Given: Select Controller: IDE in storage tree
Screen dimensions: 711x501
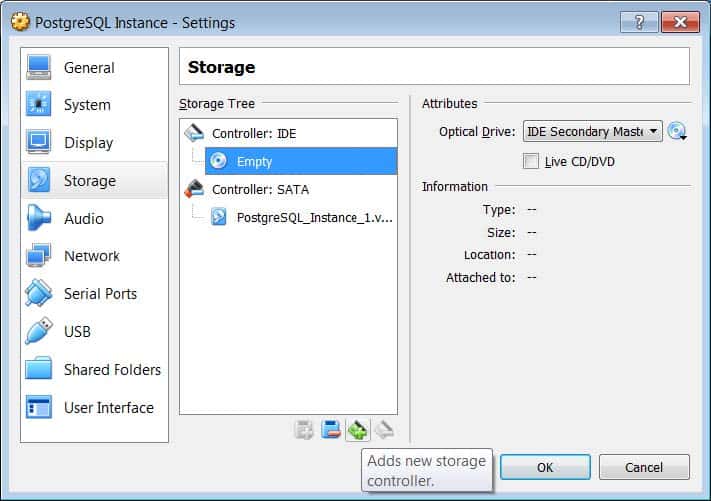Looking at the screenshot, I should point(288,133).
